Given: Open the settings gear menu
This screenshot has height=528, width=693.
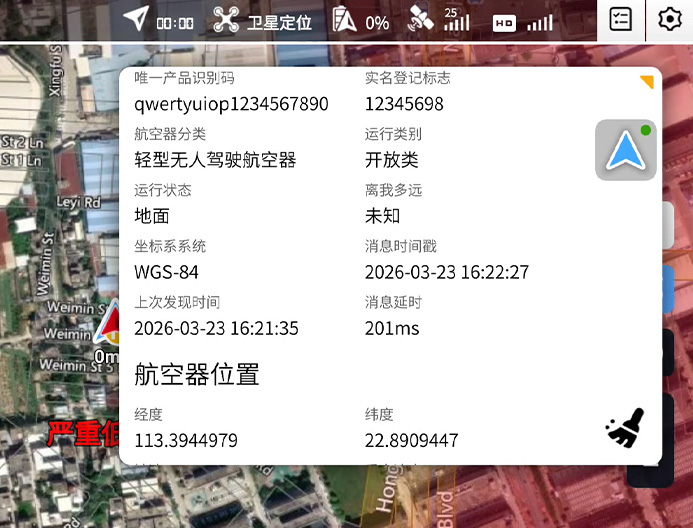Looking at the screenshot, I should pyautogui.click(x=669, y=20).
